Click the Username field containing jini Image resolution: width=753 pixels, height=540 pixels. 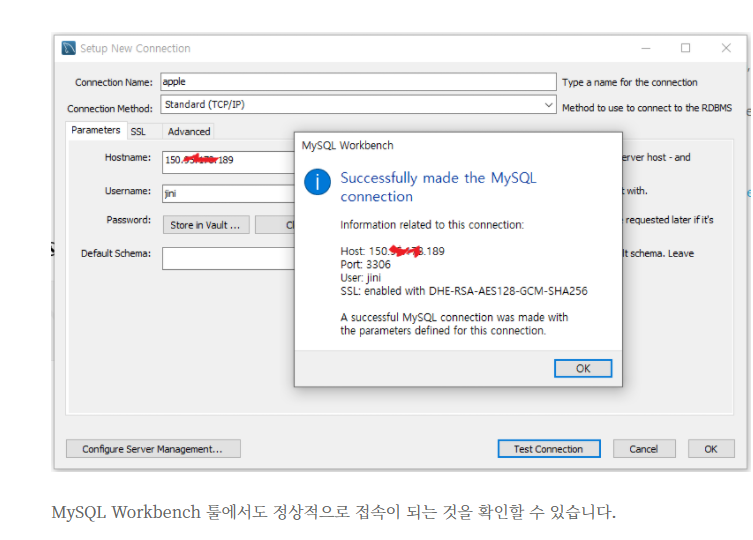click(228, 194)
